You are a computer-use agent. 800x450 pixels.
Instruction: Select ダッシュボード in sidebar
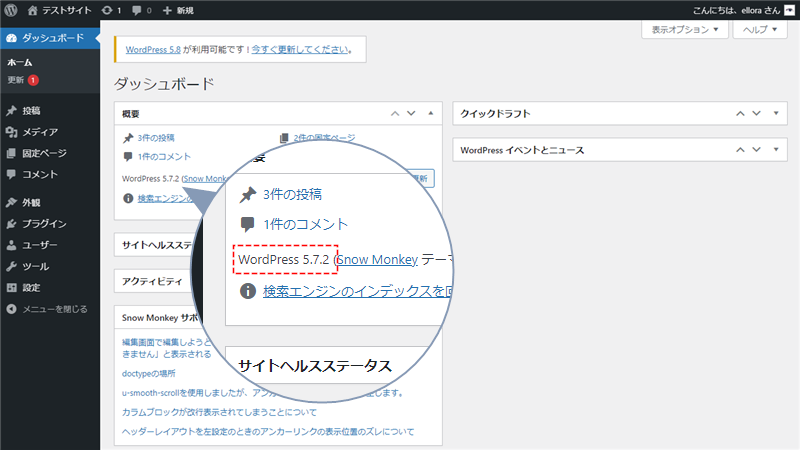pos(50,38)
